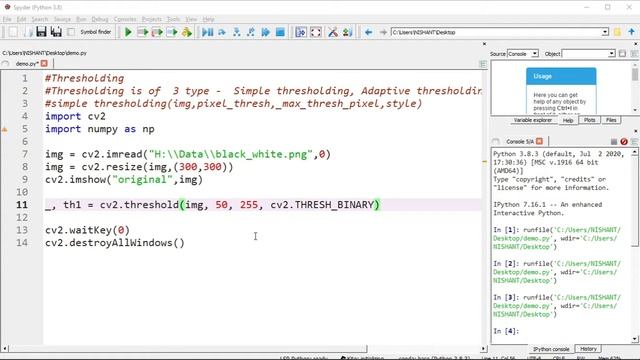640x360 pixels.
Task: Open a file using the toolbar icon
Action: click(28, 32)
